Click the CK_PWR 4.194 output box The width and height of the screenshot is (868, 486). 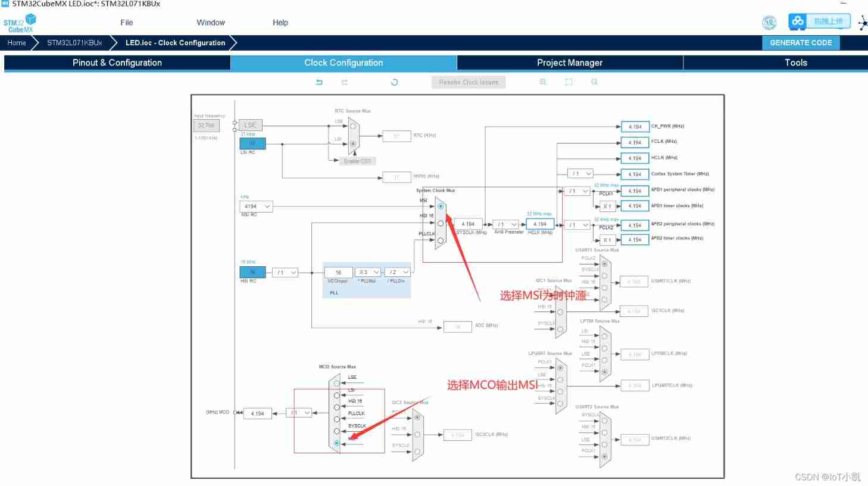(635, 126)
